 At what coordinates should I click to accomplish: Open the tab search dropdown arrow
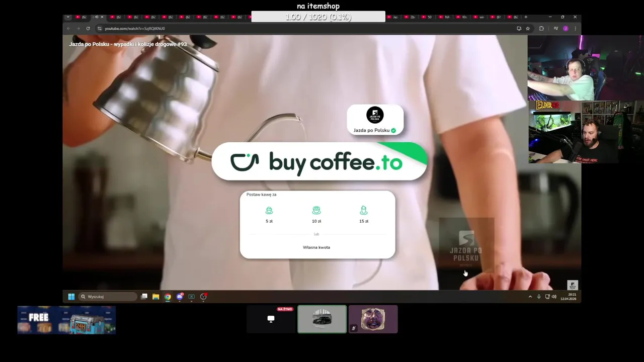[x=68, y=17]
